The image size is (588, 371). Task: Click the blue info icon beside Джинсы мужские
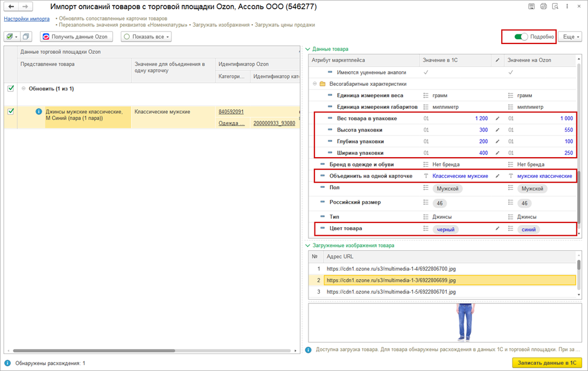coord(39,112)
